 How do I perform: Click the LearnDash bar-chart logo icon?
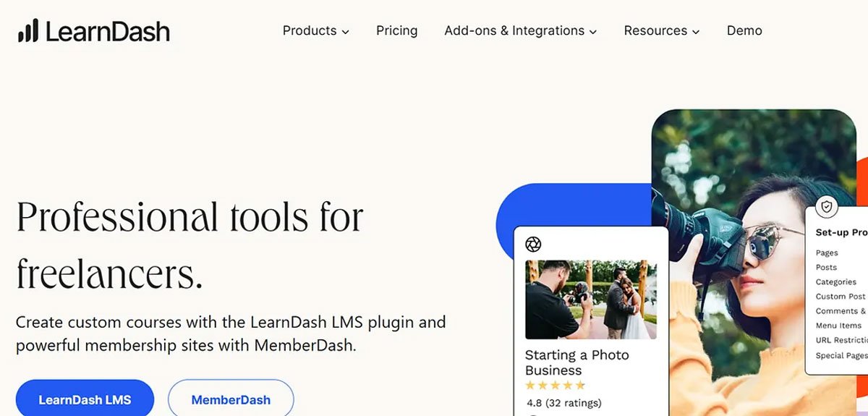[27, 30]
